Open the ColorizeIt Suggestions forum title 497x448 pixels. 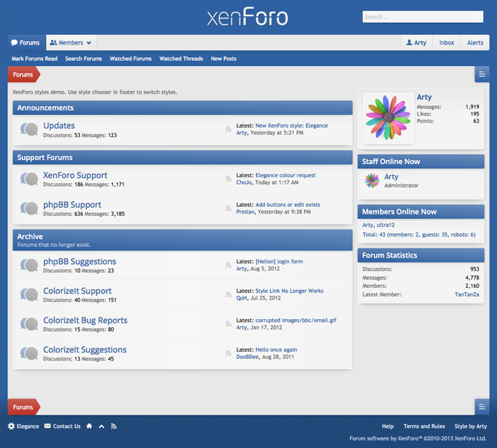tap(85, 350)
